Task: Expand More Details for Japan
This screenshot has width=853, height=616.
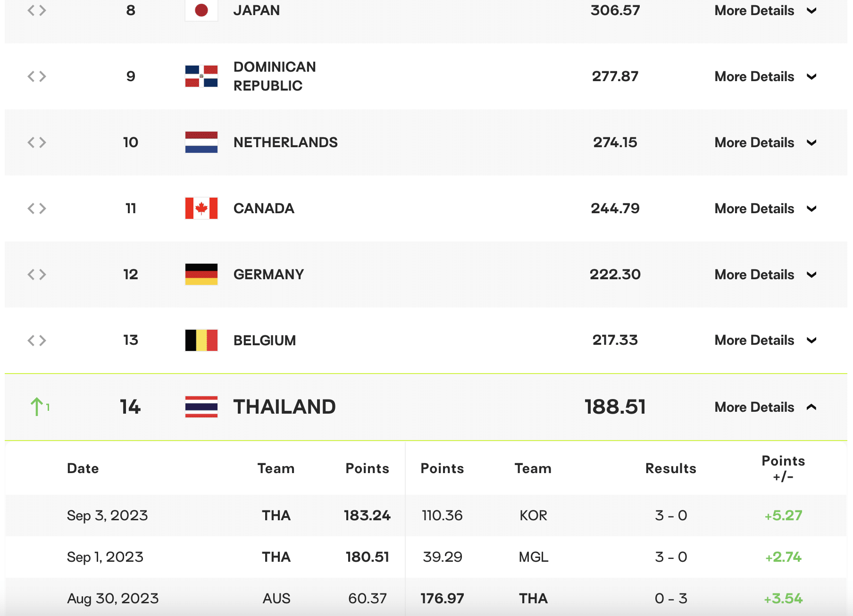Action: [765, 10]
